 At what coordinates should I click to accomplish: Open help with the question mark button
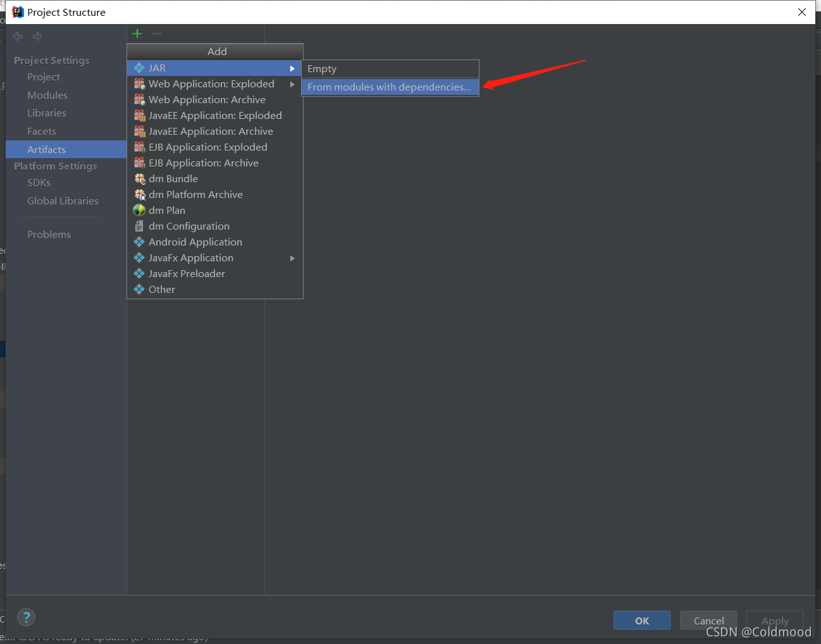[x=26, y=617]
